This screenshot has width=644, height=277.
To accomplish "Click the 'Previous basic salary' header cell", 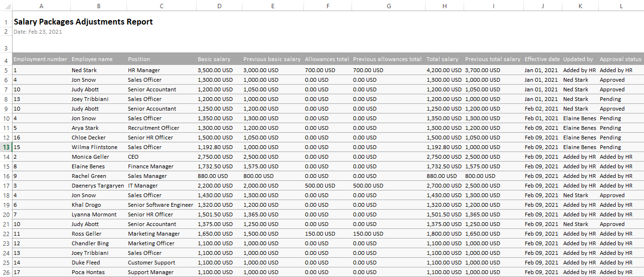I will point(272,59).
